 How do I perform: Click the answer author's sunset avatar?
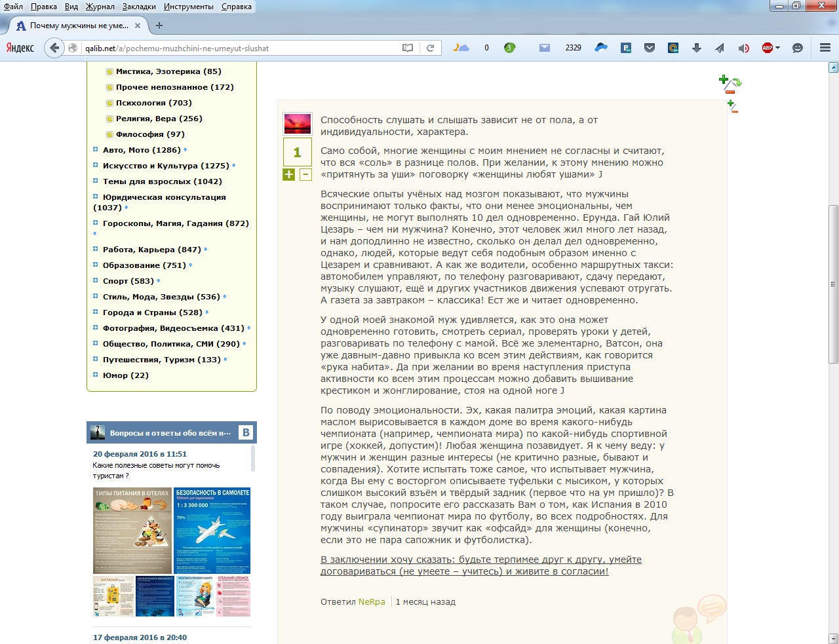(x=297, y=123)
